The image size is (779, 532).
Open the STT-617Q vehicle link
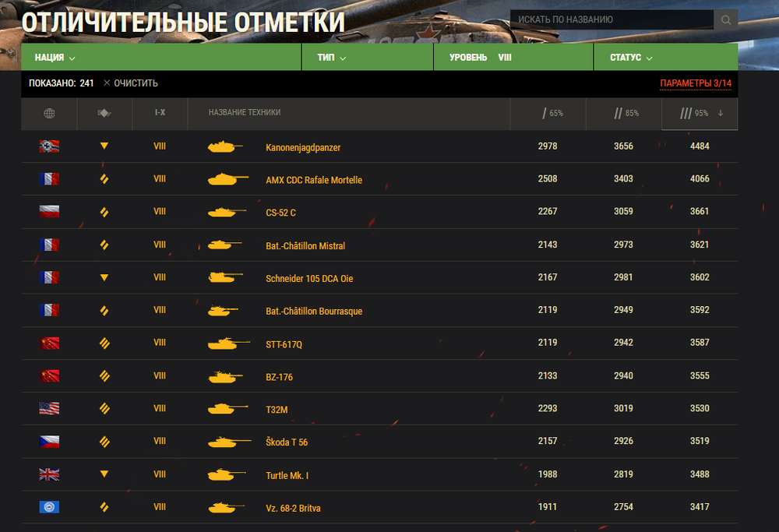click(284, 345)
